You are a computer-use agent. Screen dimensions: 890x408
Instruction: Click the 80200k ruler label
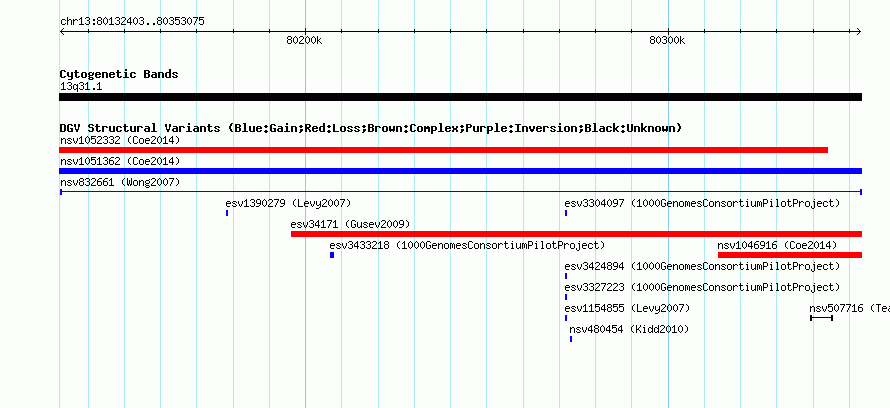coord(304,40)
